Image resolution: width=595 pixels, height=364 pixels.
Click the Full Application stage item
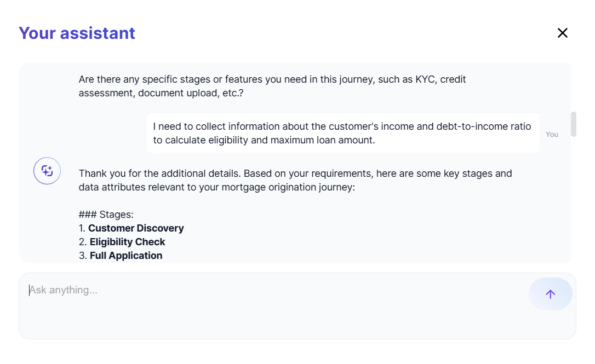[x=126, y=256]
